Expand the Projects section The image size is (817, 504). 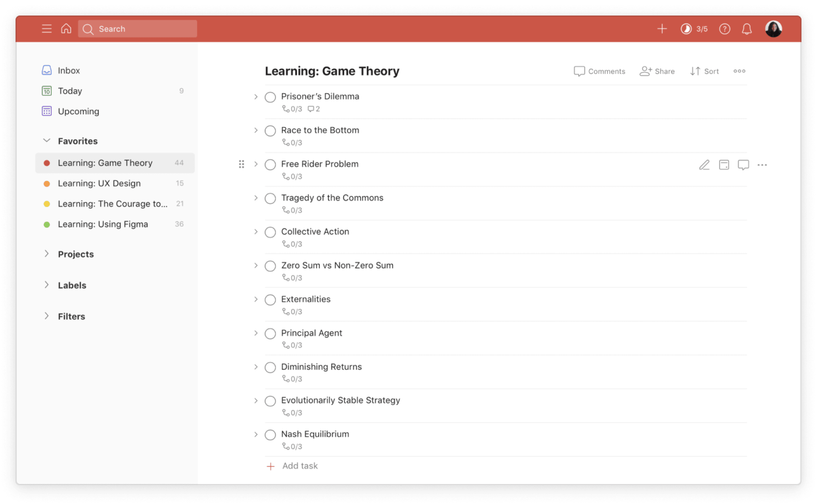(x=47, y=254)
